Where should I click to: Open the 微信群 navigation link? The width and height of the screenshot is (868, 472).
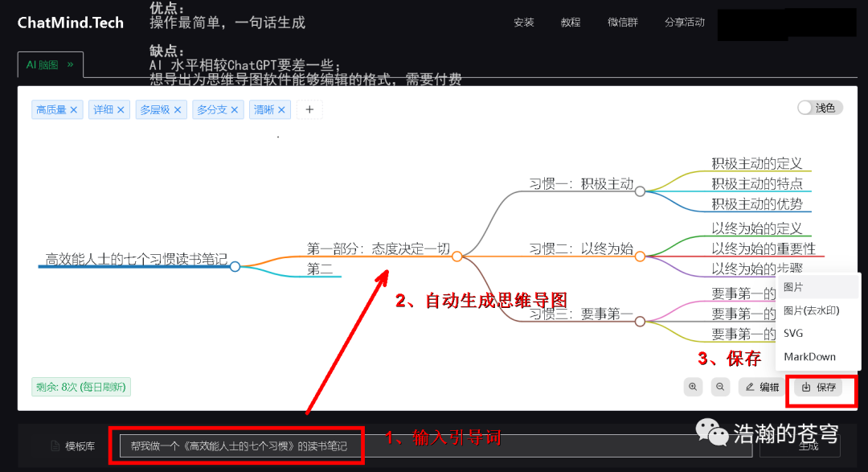click(623, 23)
